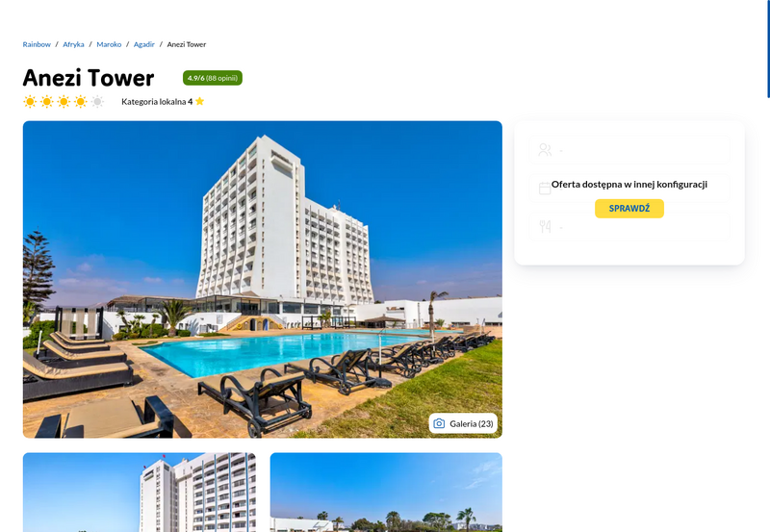Open the Agadir breadcrumb link

click(143, 44)
